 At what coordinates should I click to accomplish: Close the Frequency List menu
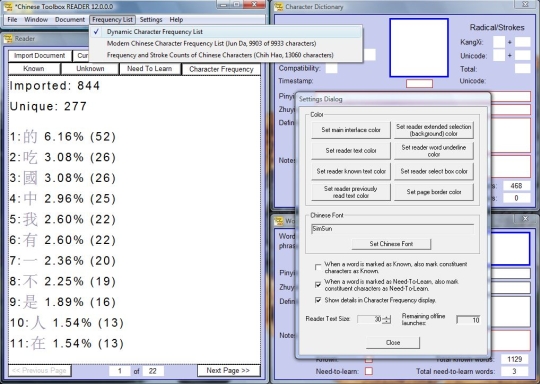[112, 20]
